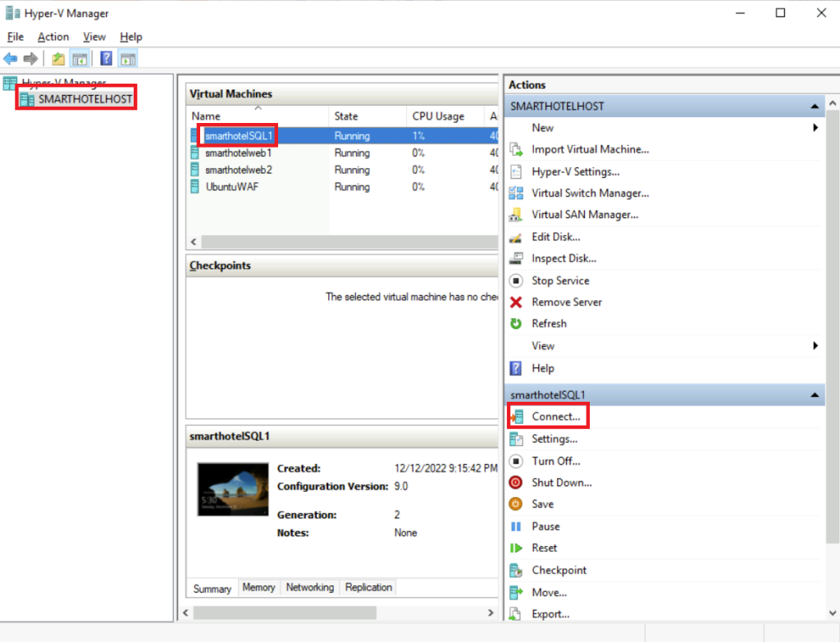
Task: Click the details pane horizontal scrollbar thumb
Action: point(285,612)
